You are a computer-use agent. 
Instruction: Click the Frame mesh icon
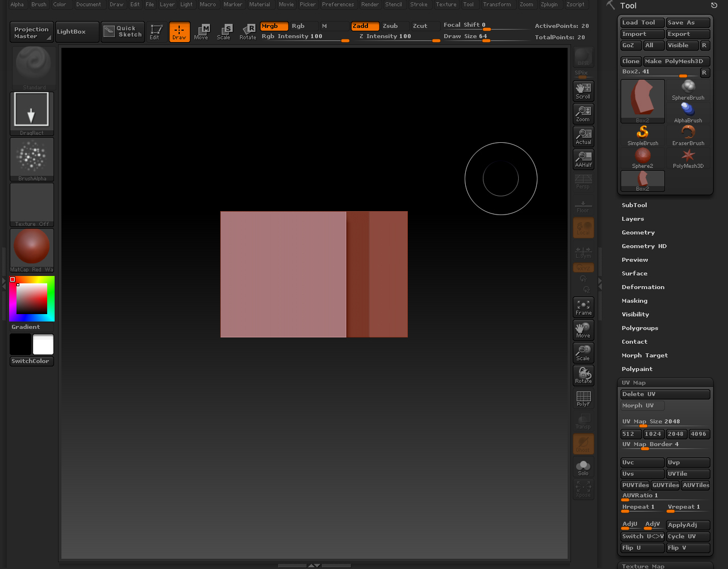583,307
